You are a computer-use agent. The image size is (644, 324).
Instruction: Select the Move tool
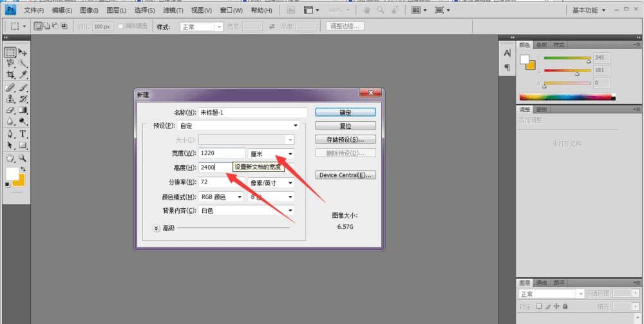click(23, 52)
